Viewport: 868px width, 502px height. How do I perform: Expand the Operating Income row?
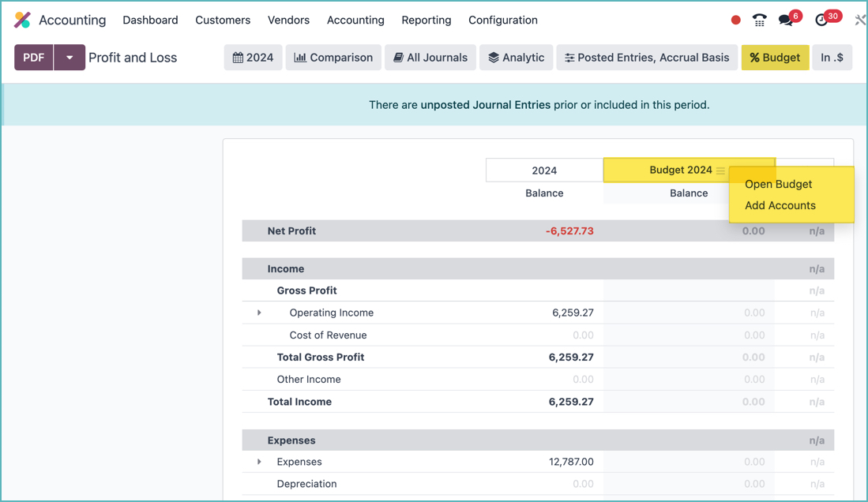(x=259, y=313)
